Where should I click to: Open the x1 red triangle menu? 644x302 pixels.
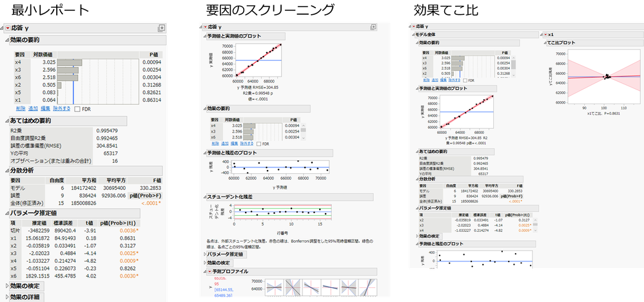545,35
